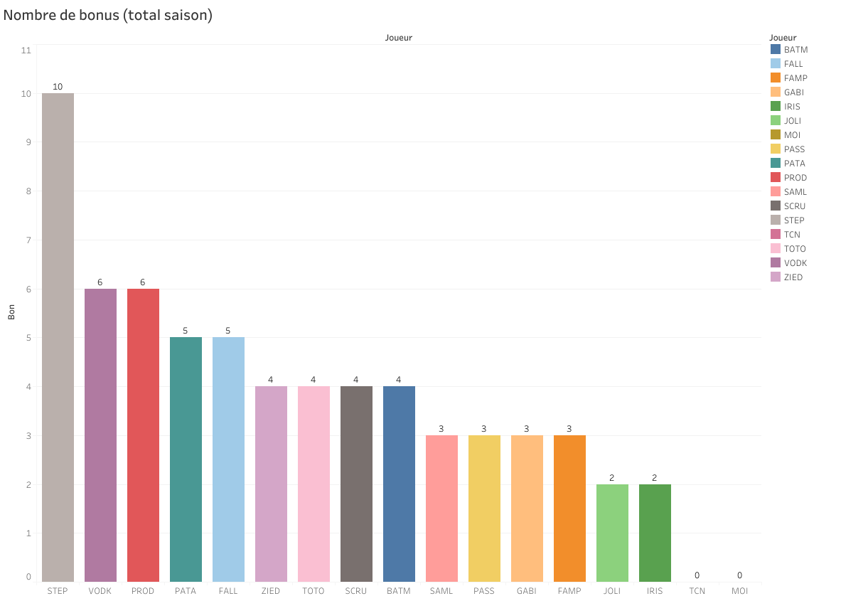The width and height of the screenshot is (868, 596).
Task: Select the TOTO legend entry label
Action: click(x=795, y=249)
